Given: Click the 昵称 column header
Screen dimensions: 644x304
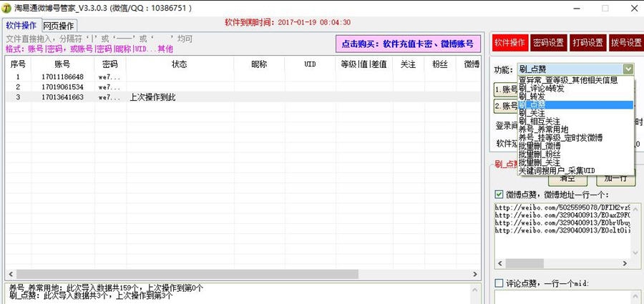Looking at the screenshot, I should coord(259,64).
